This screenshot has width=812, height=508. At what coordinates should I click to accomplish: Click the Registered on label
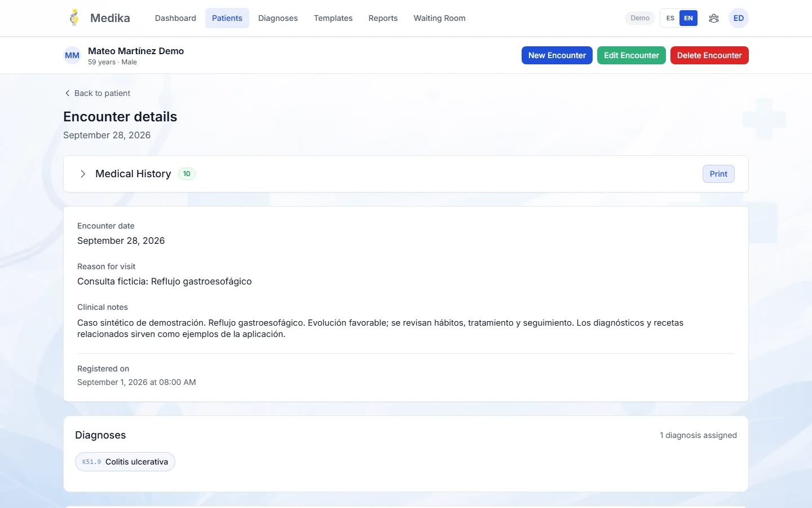tap(103, 369)
